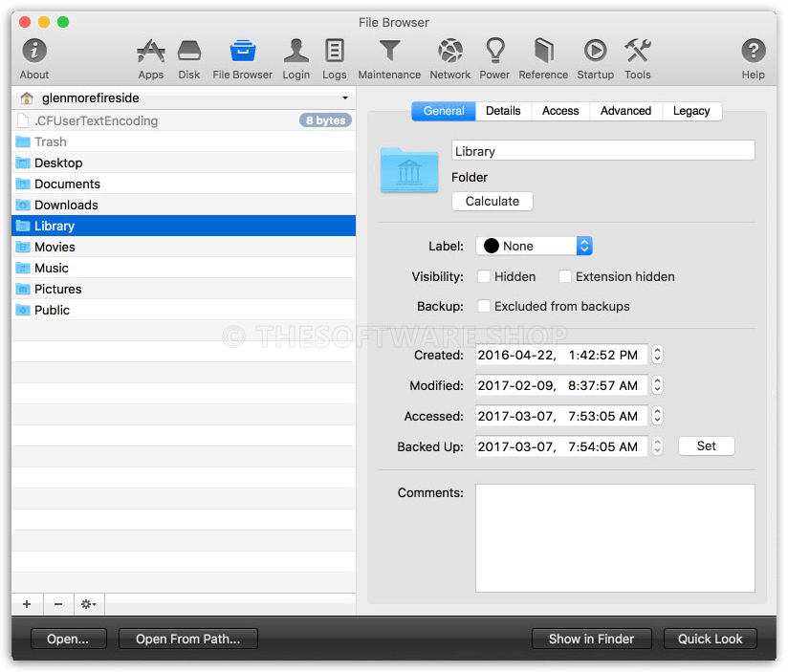The image size is (788, 672).
Task: Click Show in Finder
Action: tap(591, 639)
